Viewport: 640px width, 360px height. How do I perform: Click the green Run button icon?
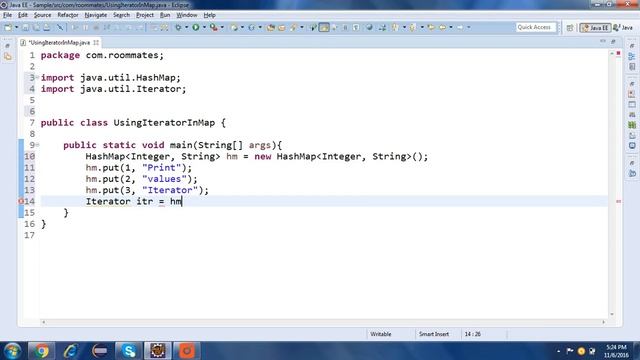pyautogui.click(x=196, y=27)
